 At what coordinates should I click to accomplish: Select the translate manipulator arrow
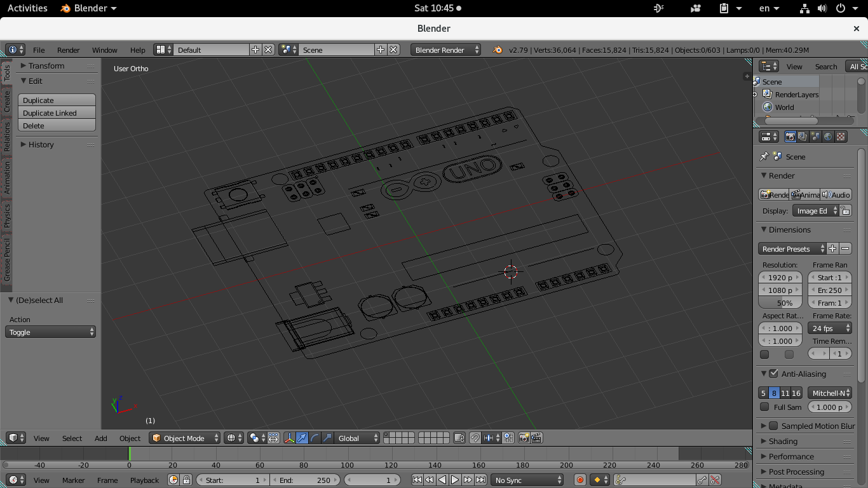point(302,438)
